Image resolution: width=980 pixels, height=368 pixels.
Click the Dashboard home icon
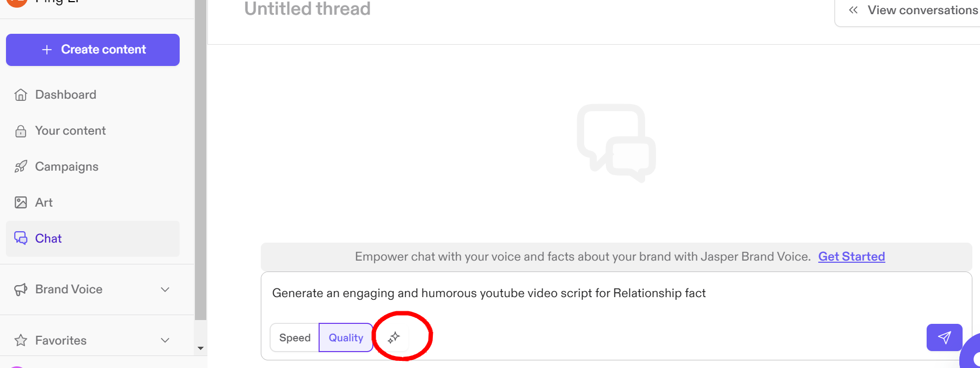(21, 95)
